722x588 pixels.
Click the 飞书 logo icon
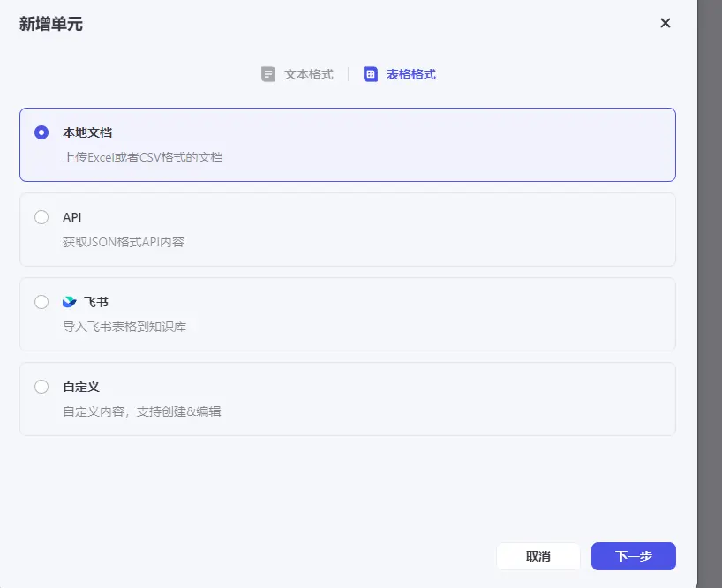pos(69,302)
